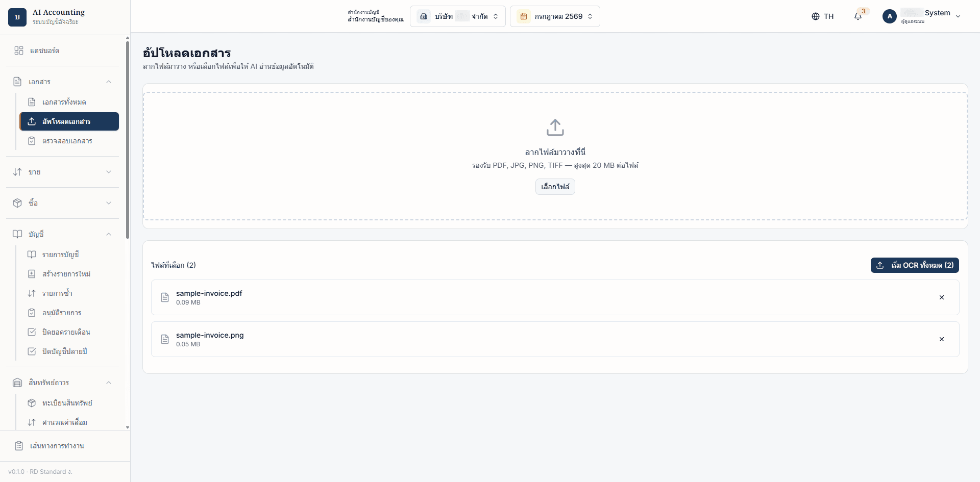This screenshot has height=482, width=980.
Task: Click the เลือกไฟล์ button
Action: pos(555,187)
